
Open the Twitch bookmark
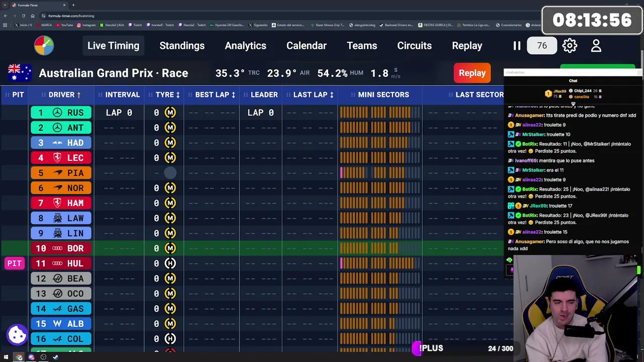135,25
